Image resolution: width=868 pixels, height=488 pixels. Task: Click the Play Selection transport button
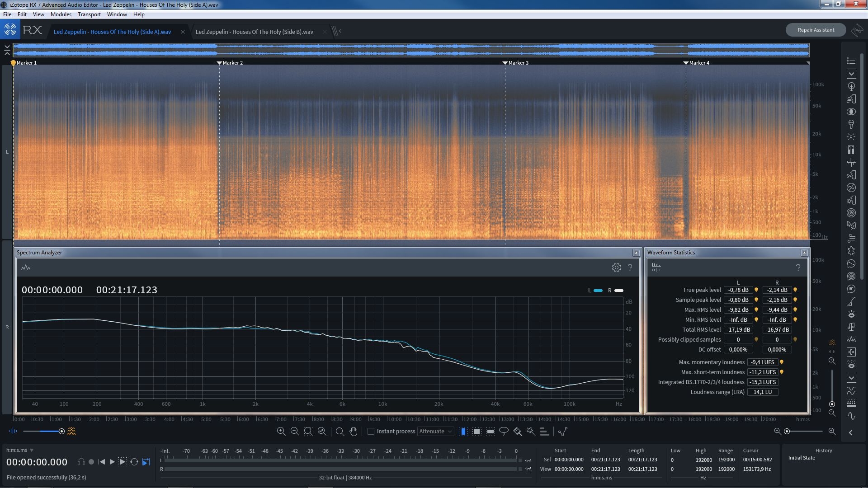point(123,462)
